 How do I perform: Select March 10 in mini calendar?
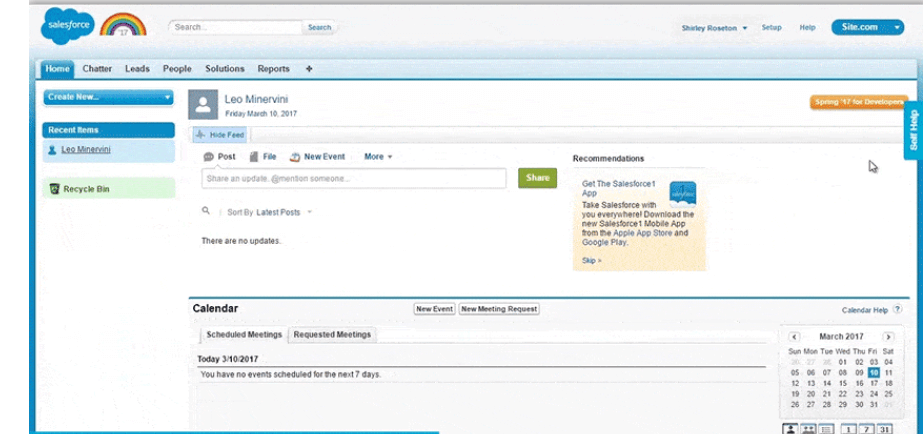point(874,373)
